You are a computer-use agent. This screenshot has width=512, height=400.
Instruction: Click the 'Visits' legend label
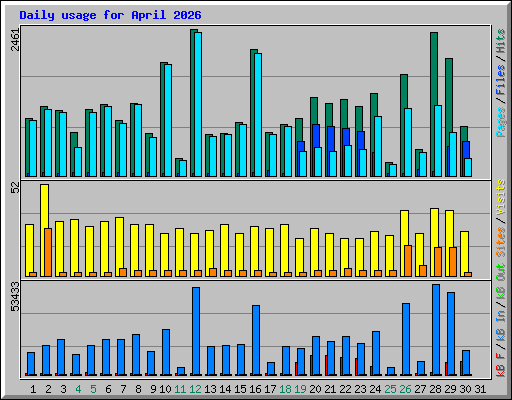click(501, 197)
